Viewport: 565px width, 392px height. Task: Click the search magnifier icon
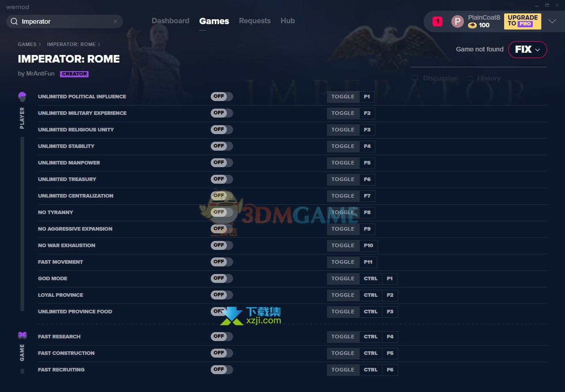(x=14, y=21)
